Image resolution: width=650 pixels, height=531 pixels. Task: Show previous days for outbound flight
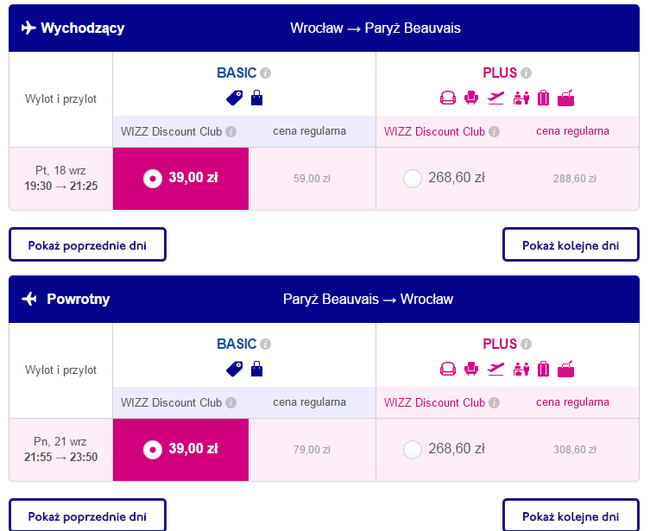(87, 244)
